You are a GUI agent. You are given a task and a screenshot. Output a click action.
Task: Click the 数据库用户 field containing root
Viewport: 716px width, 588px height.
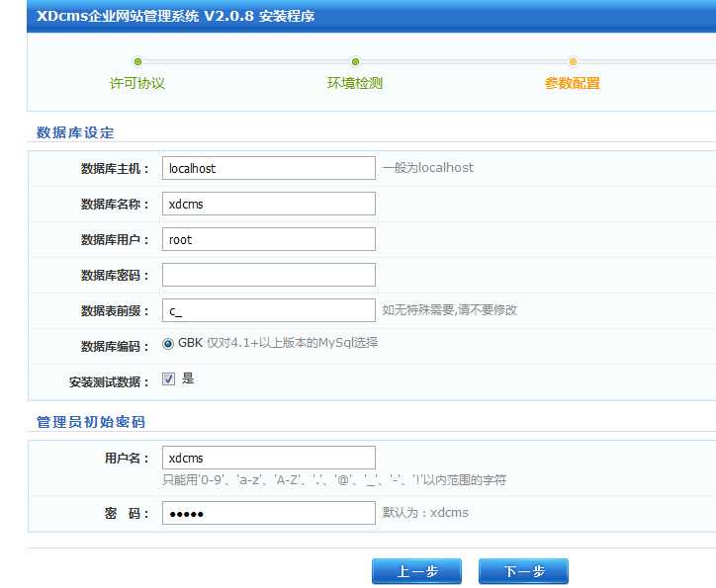[269, 239]
